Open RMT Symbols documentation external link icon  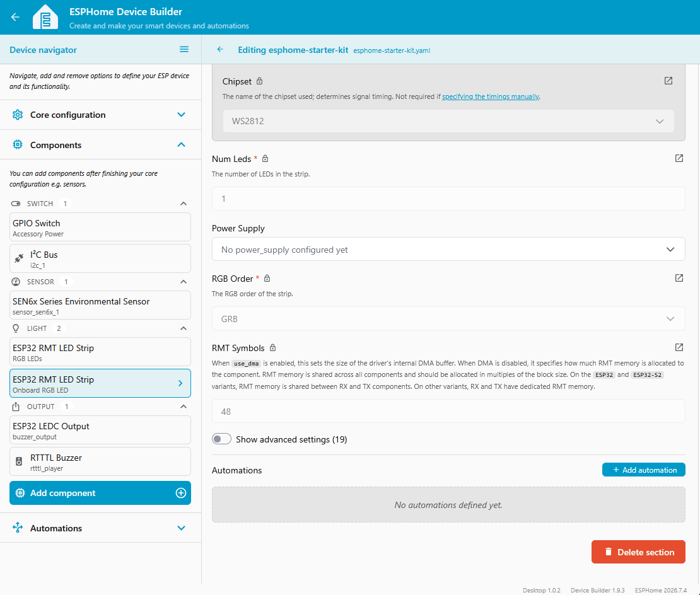pos(679,347)
